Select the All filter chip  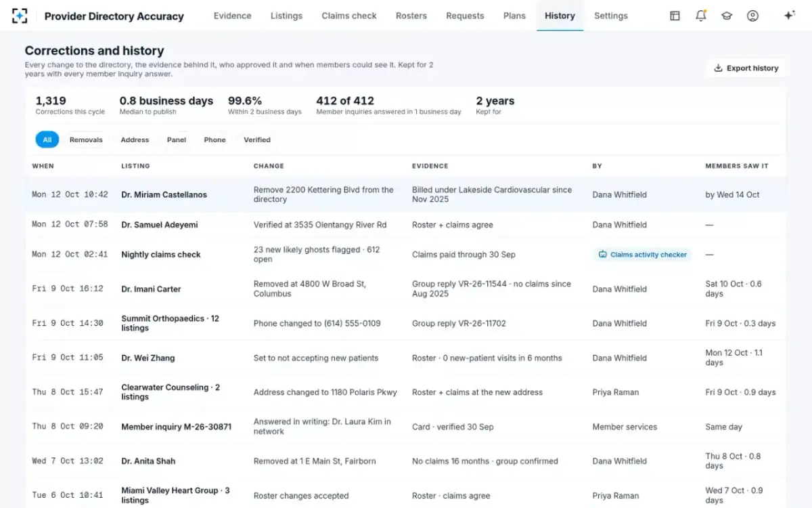(47, 140)
